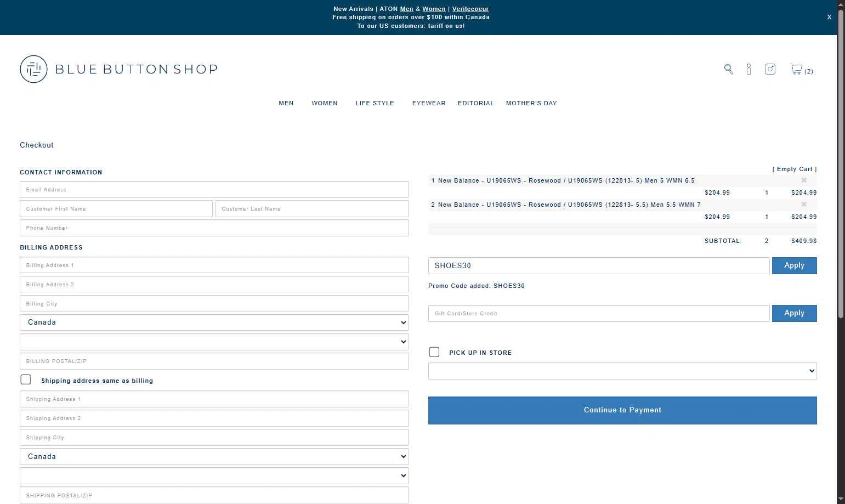The image size is (845, 504).
Task: Click the page vertical scrollbar
Action: tap(841, 165)
